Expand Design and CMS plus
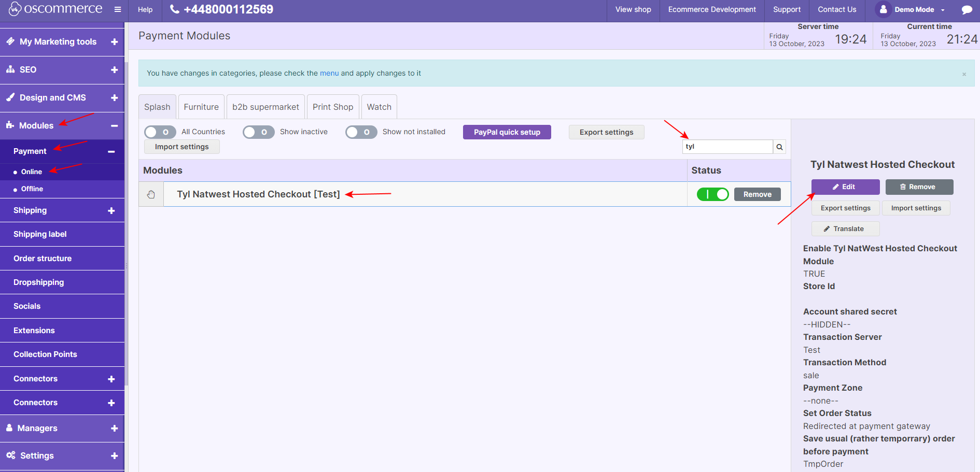980x472 pixels. click(x=115, y=97)
